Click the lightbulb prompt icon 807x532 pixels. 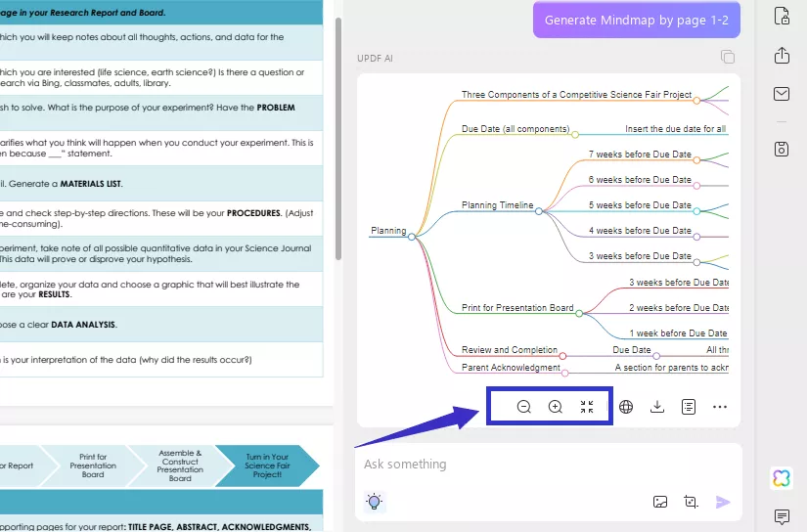[373, 502]
